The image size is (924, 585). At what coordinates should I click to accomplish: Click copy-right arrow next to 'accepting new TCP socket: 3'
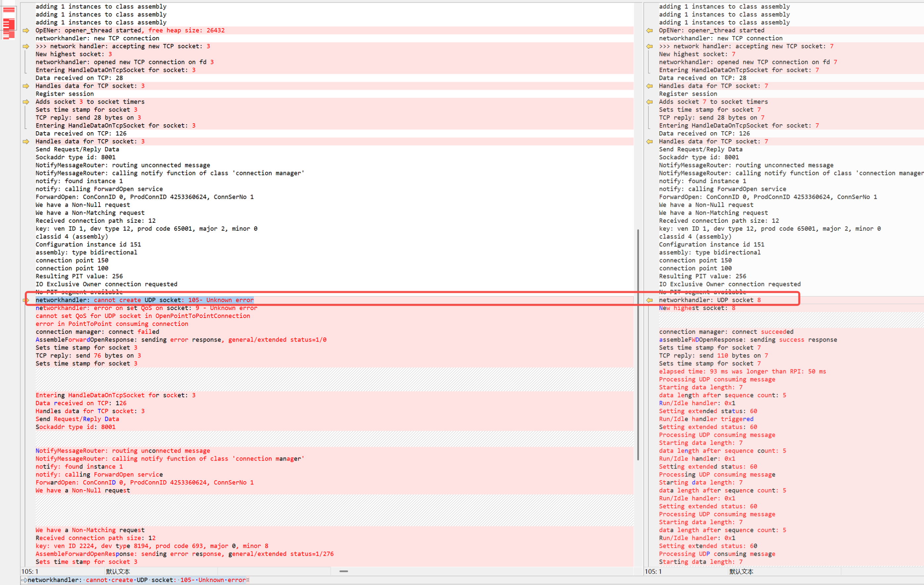(26, 46)
